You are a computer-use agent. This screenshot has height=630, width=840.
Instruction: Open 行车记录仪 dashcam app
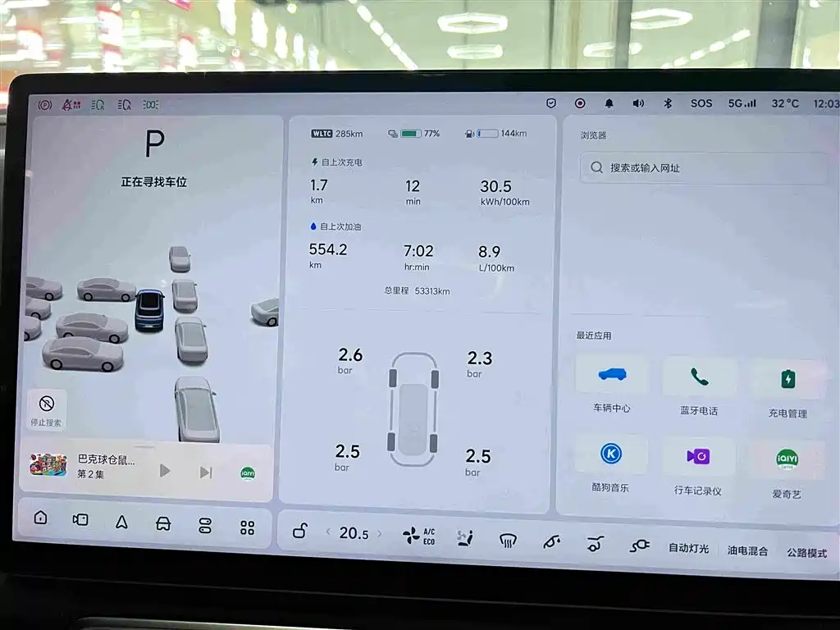(x=698, y=467)
